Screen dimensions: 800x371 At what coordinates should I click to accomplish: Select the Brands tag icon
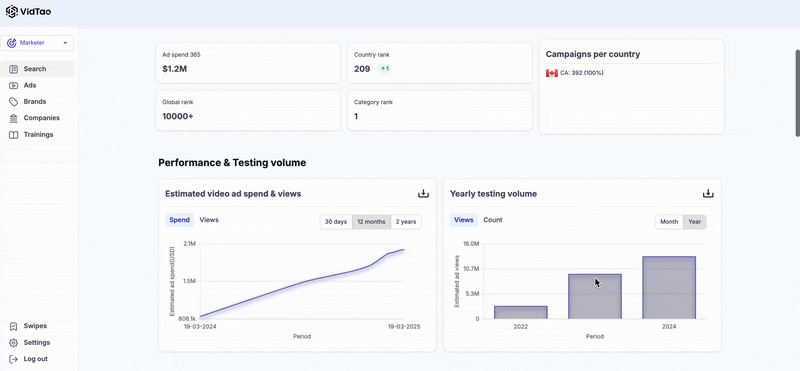[x=14, y=102]
